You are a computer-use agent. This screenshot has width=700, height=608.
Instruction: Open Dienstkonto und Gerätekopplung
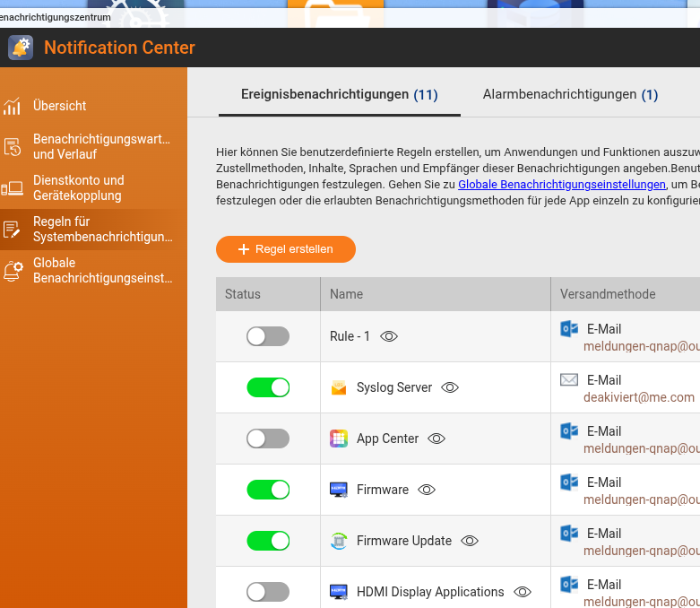78,188
